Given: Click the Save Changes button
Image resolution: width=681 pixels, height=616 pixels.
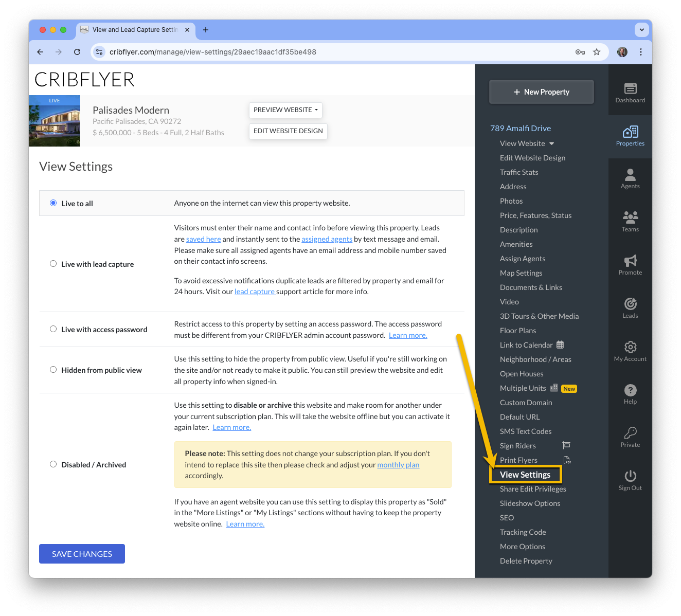Looking at the screenshot, I should click(82, 554).
